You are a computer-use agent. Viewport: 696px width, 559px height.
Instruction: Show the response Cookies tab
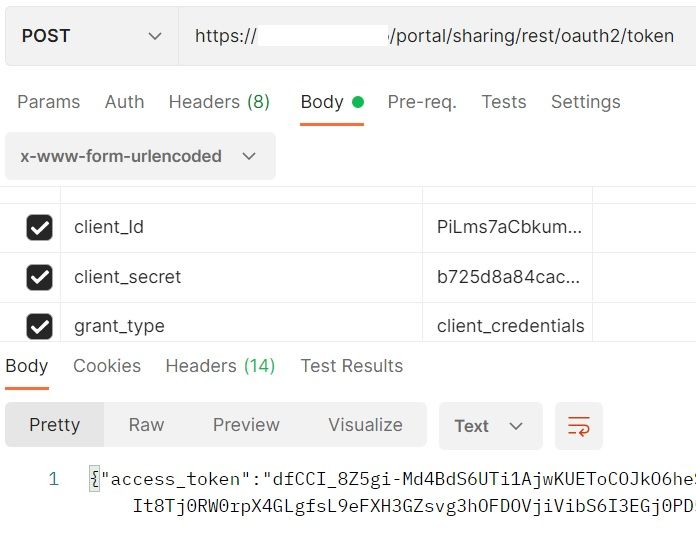pyautogui.click(x=107, y=366)
